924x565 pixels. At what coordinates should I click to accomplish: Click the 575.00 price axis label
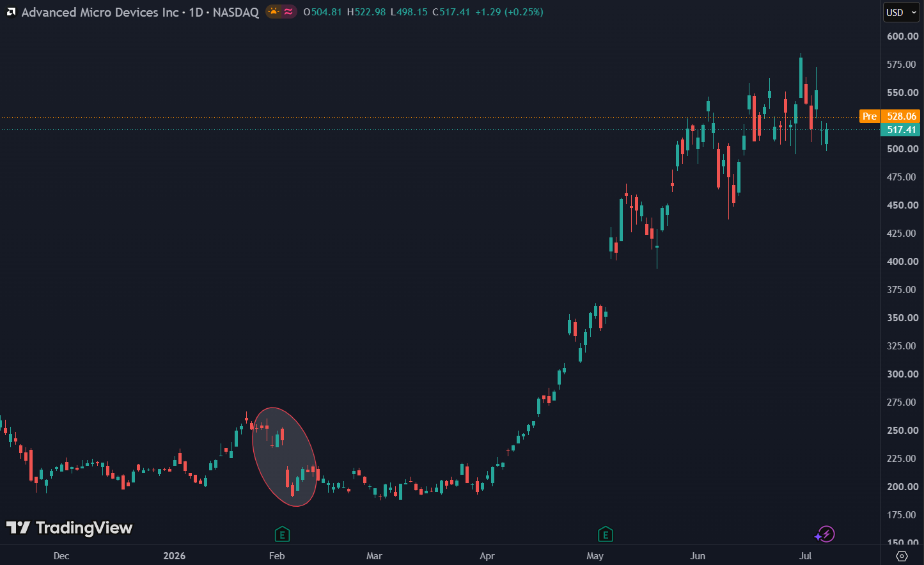coord(902,65)
